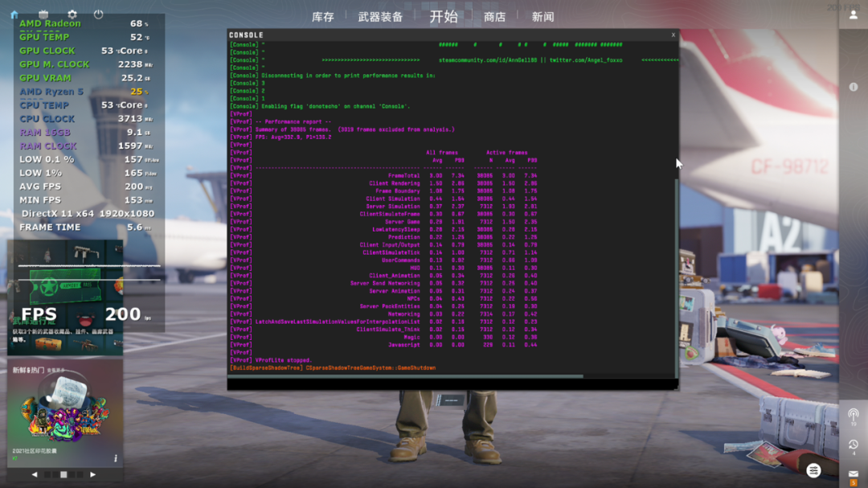
Task: Open the 2021 sticker capsule thumbnail
Action: tap(65, 407)
